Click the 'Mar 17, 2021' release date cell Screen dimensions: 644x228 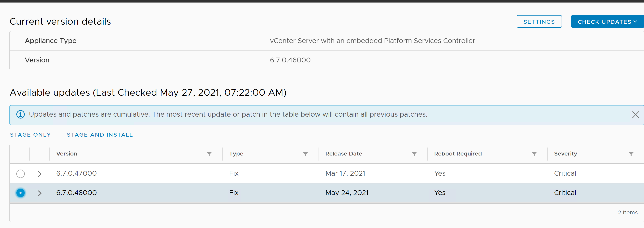tap(345, 173)
